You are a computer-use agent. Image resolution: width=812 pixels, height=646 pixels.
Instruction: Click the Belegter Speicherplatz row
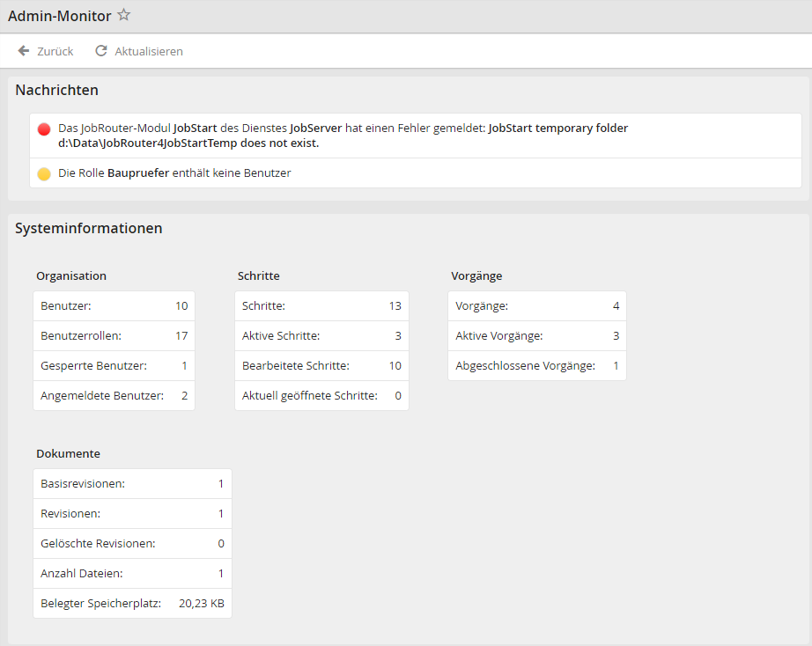(x=132, y=604)
